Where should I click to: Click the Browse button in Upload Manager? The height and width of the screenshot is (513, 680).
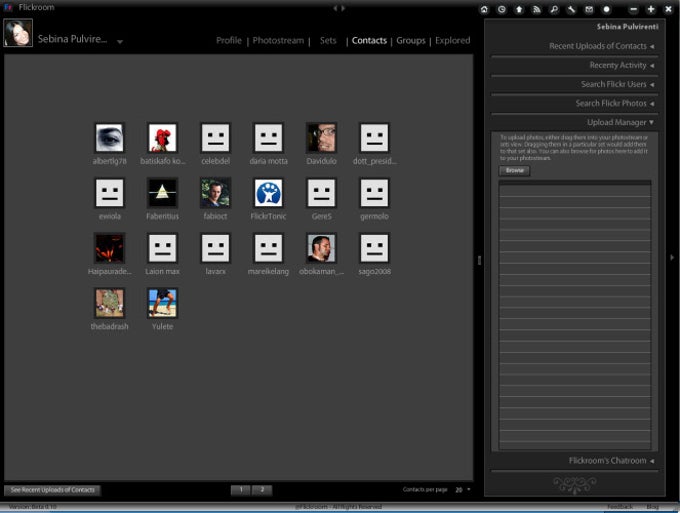[x=514, y=170]
